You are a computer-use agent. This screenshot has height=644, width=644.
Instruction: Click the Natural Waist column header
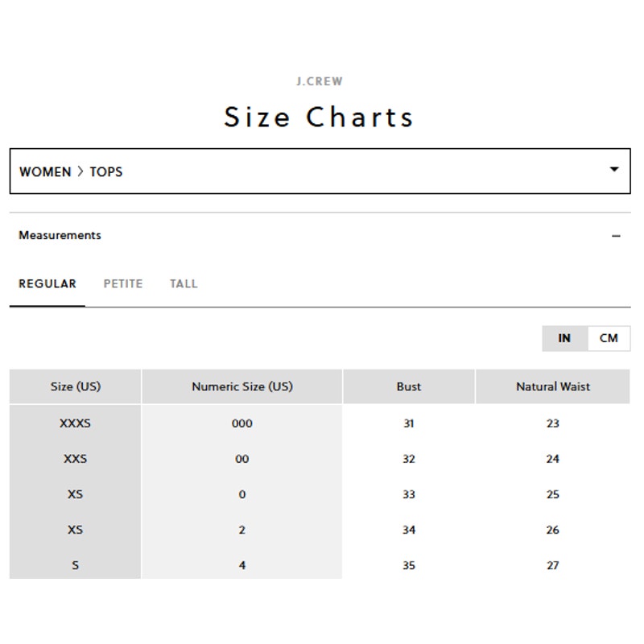[x=553, y=386]
